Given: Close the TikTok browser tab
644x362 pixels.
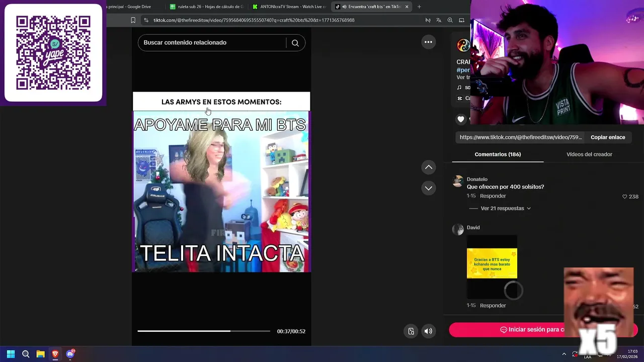Looking at the screenshot, I should 407,7.
